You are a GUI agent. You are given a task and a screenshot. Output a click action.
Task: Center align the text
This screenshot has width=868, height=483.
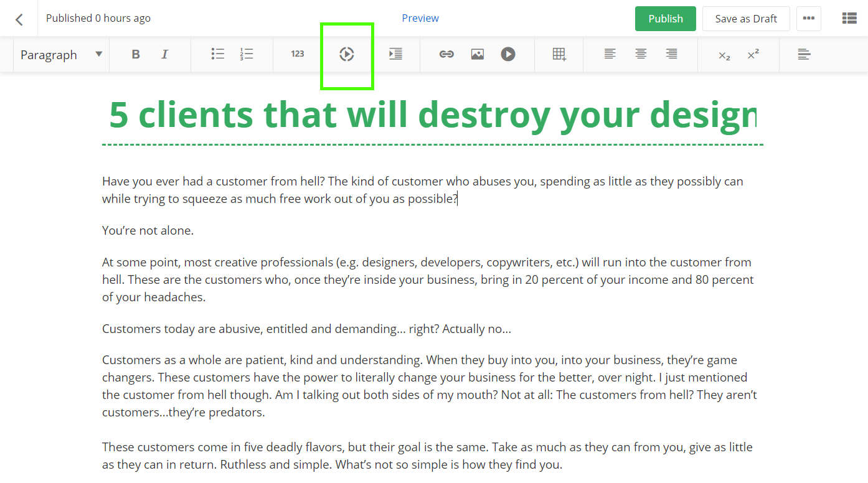tap(641, 55)
